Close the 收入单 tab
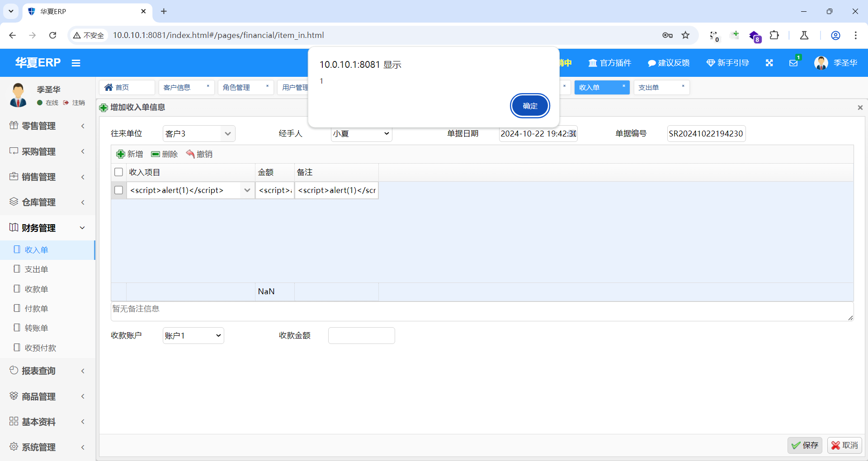This screenshot has height=461, width=868. [x=624, y=86]
